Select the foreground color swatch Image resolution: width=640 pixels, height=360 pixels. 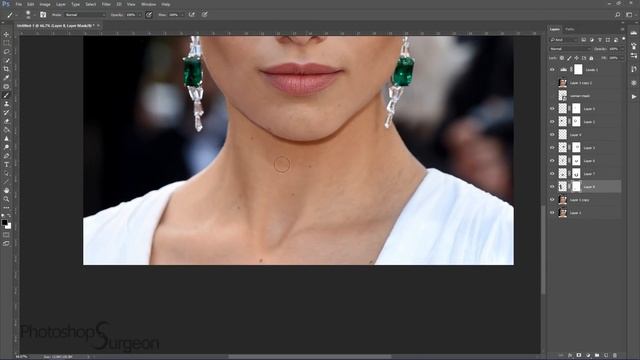4,222
